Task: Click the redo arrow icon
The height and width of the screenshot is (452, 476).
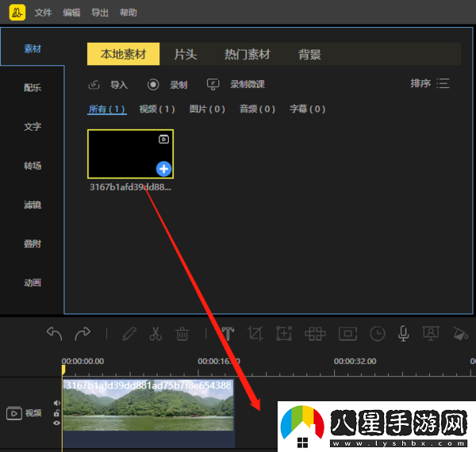Action: point(83,334)
